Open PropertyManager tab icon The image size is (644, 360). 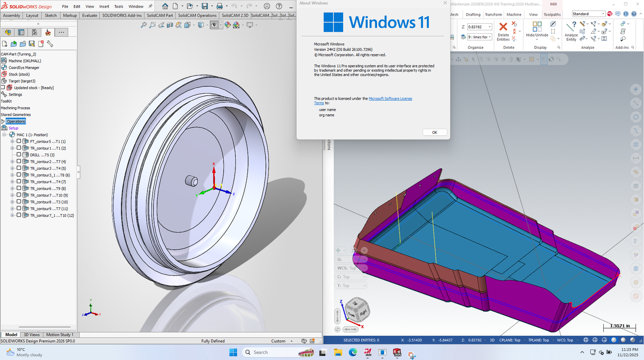(21, 32)
